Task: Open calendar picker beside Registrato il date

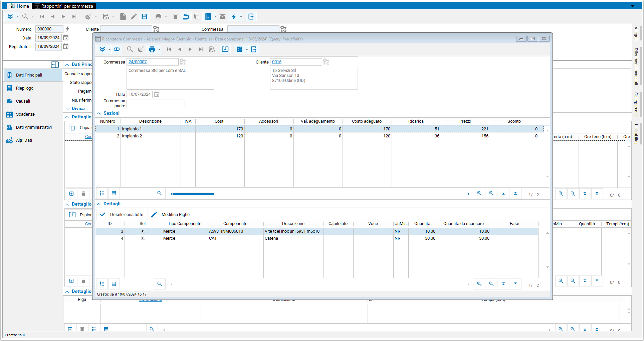Action: pyautogui.click(x=66, y=46)
